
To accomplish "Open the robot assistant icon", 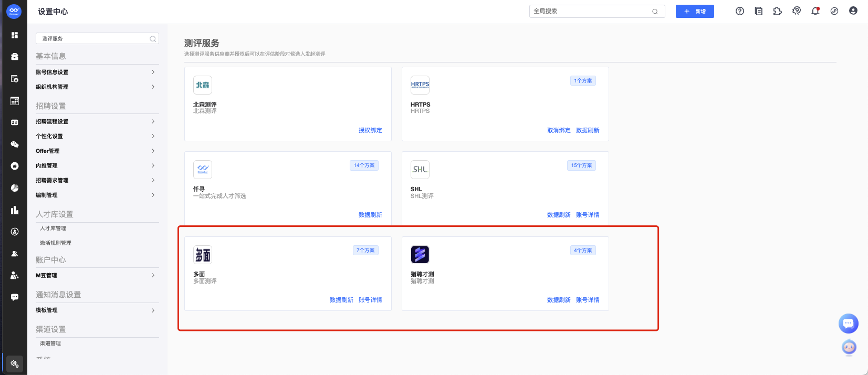I will click(849, 347).
